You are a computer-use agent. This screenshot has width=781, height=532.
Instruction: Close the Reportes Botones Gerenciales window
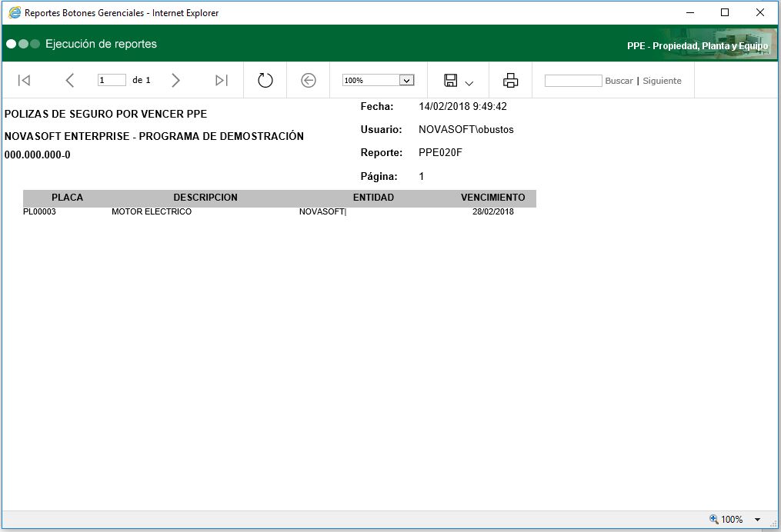coord(760,12)
